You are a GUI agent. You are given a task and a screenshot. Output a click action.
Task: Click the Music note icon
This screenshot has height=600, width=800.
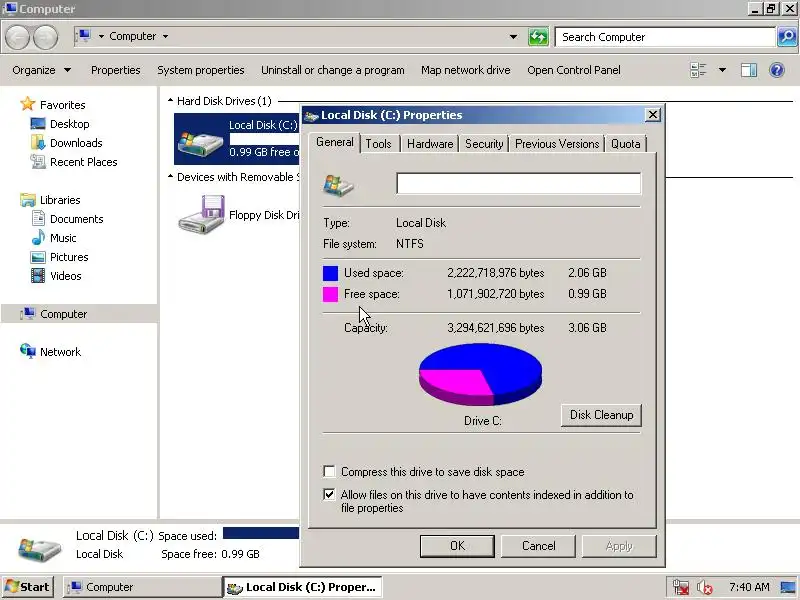point(38,238)
